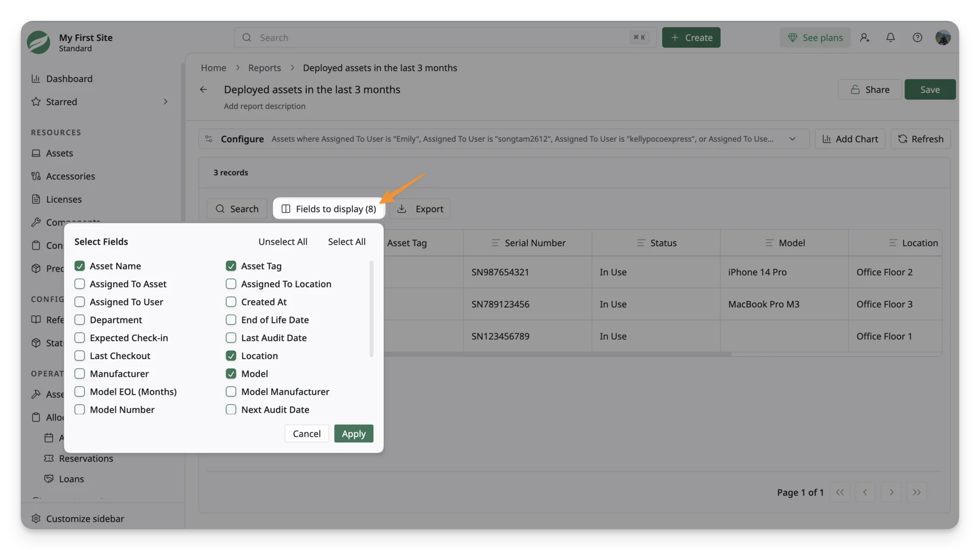Export the report records
Screen dimensions: 980x550
click(x=420, y=209)
